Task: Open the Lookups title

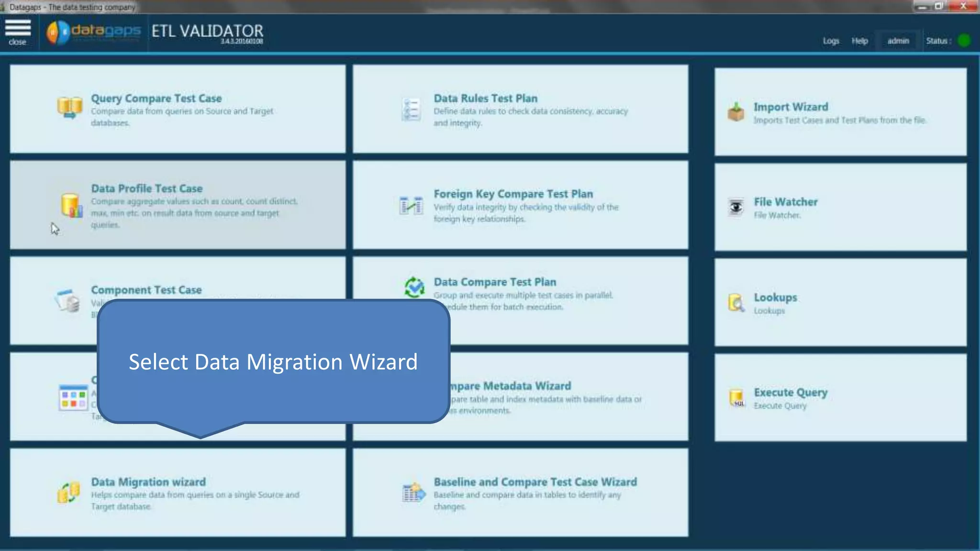Action: pos(776,297)
